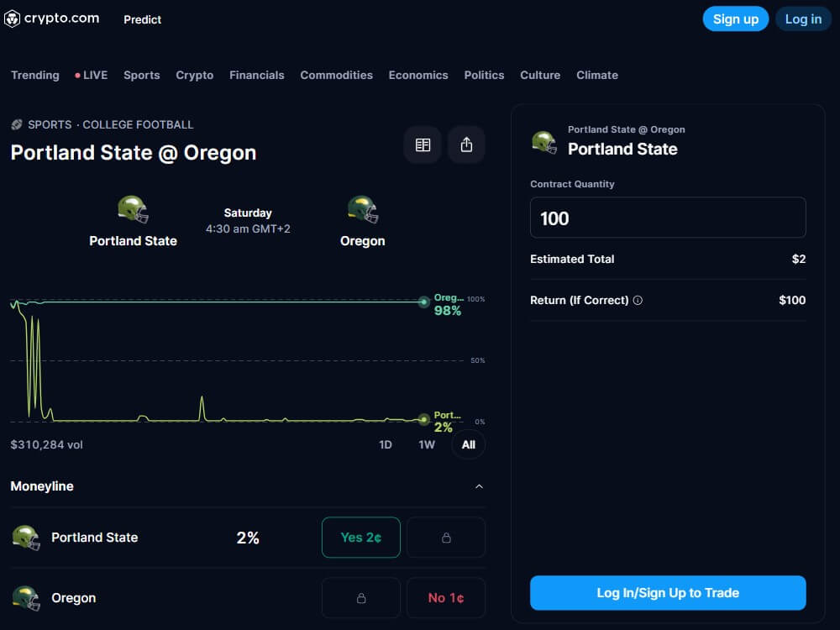Click the $100 return value
The width and height of the screenshot is (840, 630).
[792, 301]
